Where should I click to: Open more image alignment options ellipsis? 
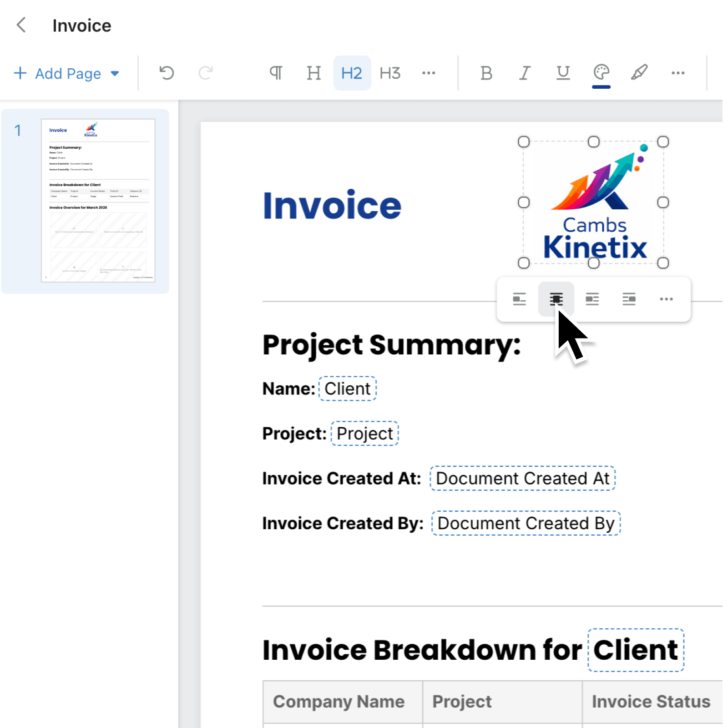(x=666, y=299)
